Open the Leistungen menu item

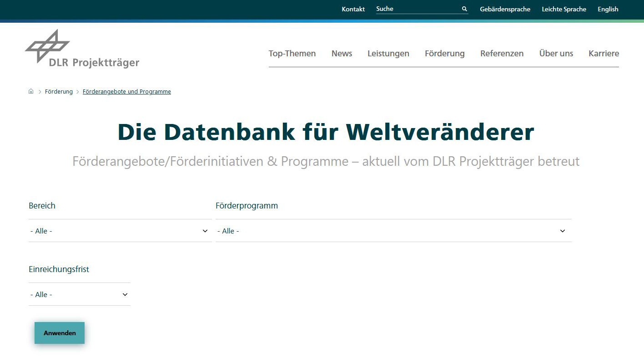point(388,54)
